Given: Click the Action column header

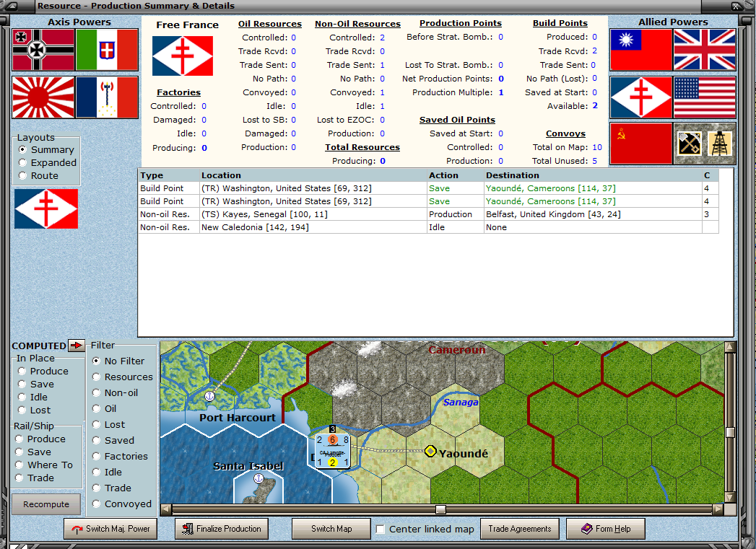Looking at the screenshot, I should pos(456,175).
